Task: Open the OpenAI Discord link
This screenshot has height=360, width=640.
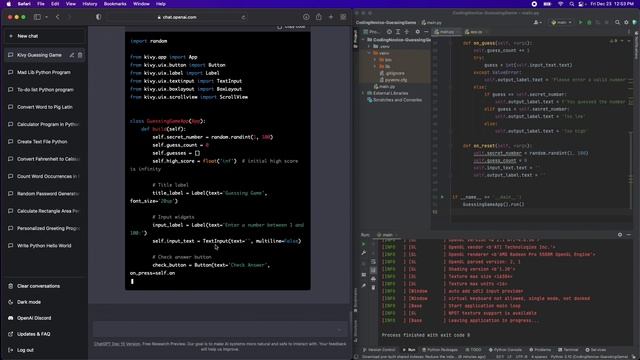Action: (x=45, y=318)
